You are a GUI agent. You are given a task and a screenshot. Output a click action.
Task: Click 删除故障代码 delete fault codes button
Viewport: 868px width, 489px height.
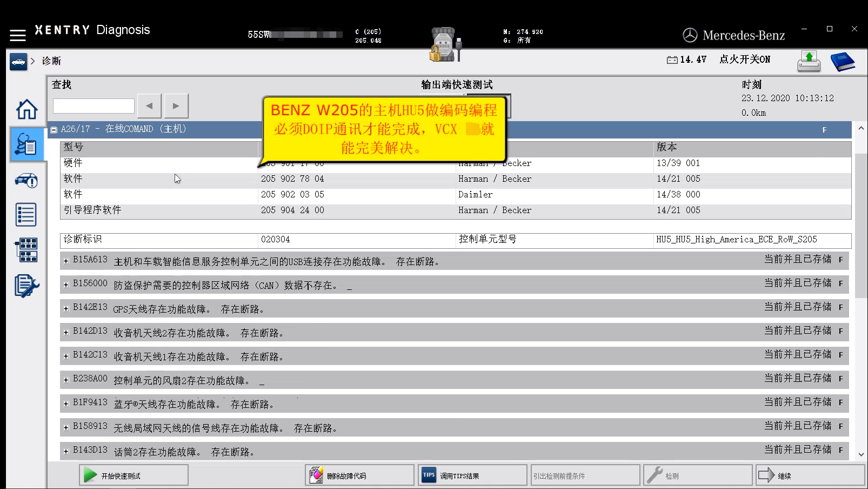(x=359, y=475)
